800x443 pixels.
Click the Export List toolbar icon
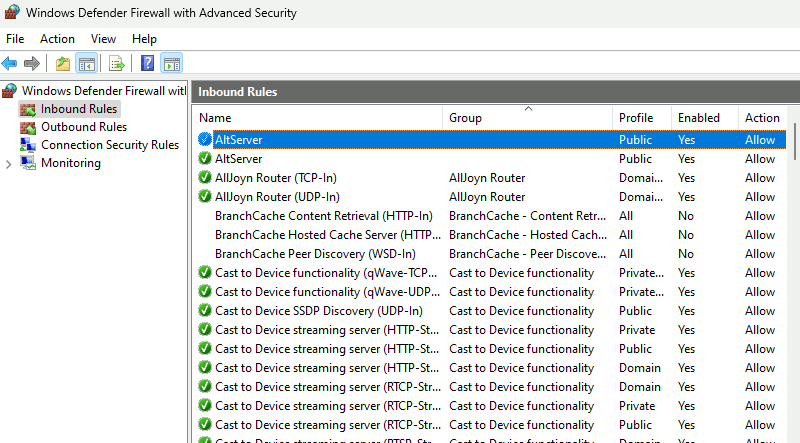[x=117, y=64]
